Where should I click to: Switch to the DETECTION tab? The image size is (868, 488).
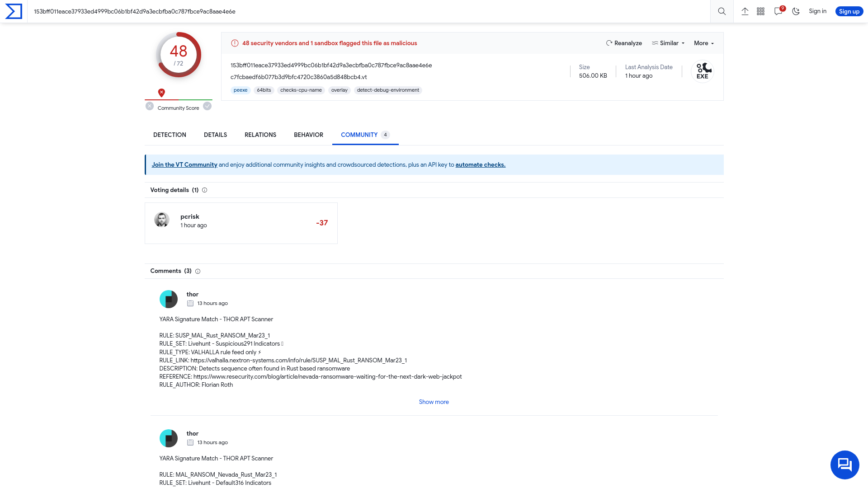[x=170, y=135]
